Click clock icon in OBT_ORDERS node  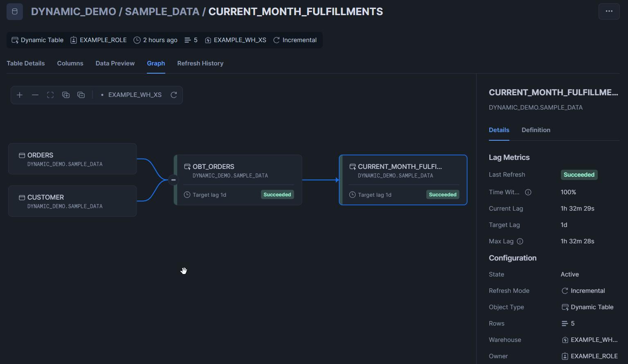coord(187,195)
